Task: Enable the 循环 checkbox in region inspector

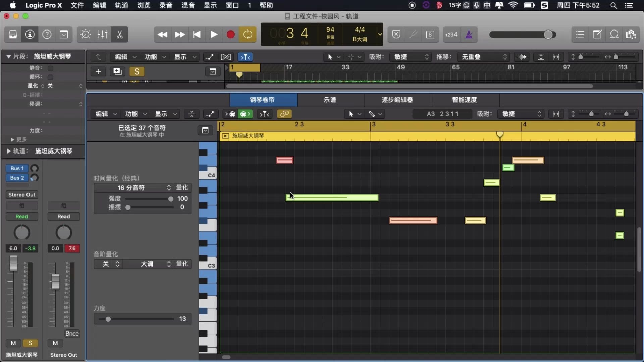Action: point(50,77)
